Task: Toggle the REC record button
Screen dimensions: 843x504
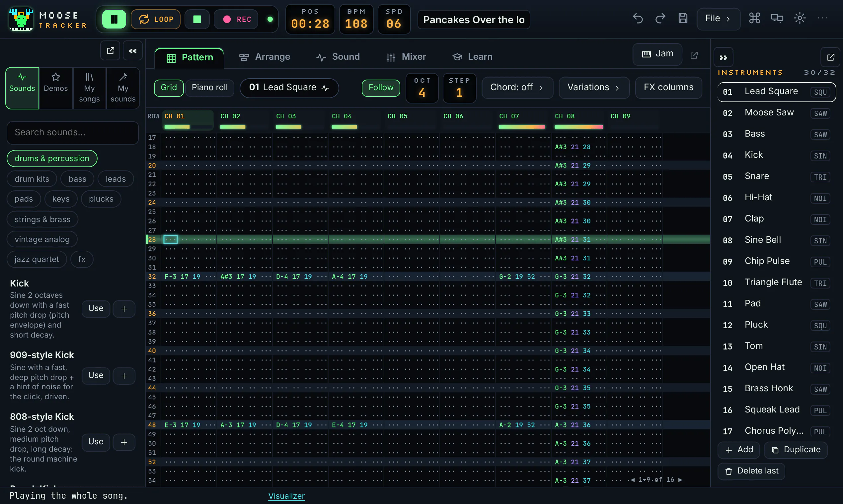Action: (x=236, y=19)
